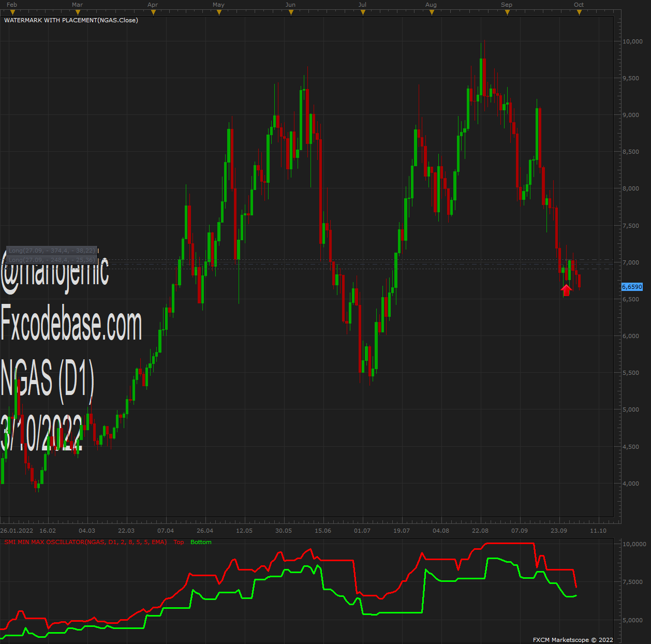The width and height of the screenshot is (651, 644).
Task: Click the 12.05 date axis label
Action: point(244,531)
